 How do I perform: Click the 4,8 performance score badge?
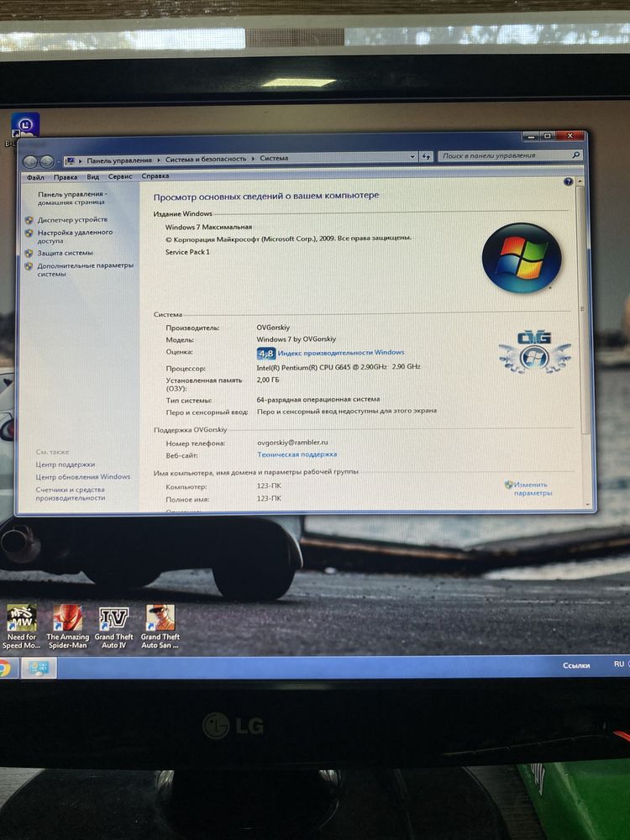coord(266,353)
